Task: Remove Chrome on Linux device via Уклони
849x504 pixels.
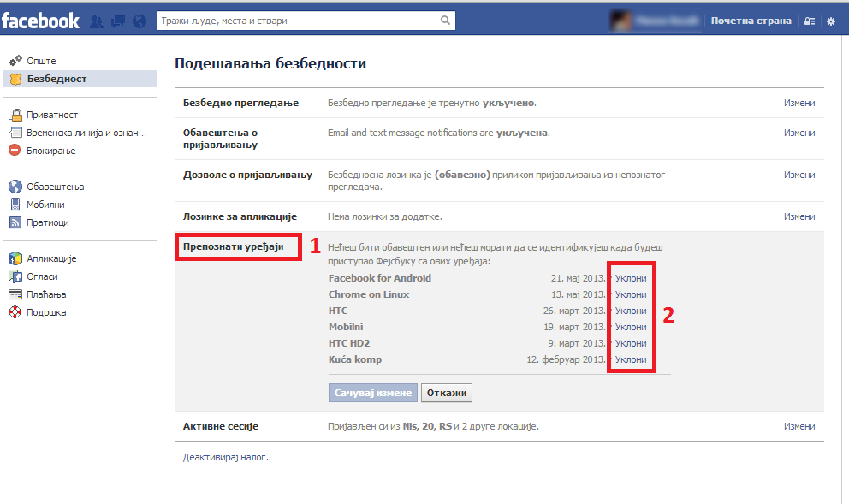Action: (631, 294)
